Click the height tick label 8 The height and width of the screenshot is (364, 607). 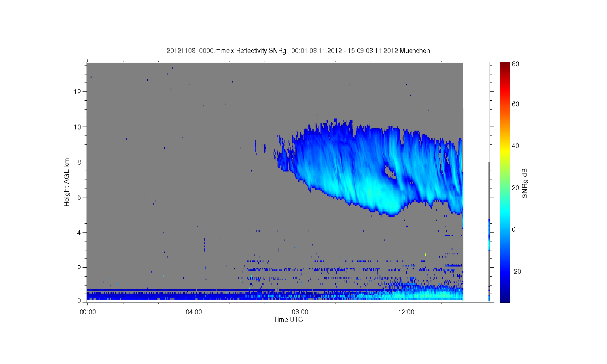pos(79,162)
